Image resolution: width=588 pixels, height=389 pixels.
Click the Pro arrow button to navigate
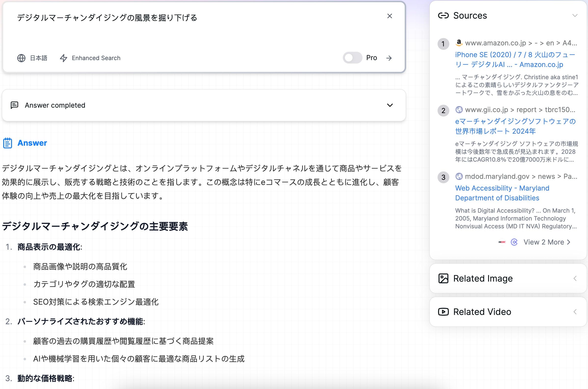pyautogui.click(x=389, y=58)
